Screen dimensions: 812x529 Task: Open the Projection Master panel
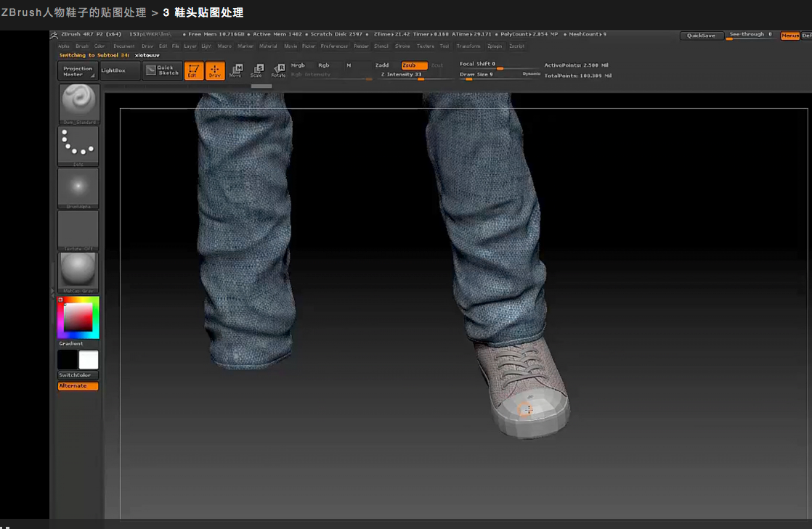tap(78, 71)
